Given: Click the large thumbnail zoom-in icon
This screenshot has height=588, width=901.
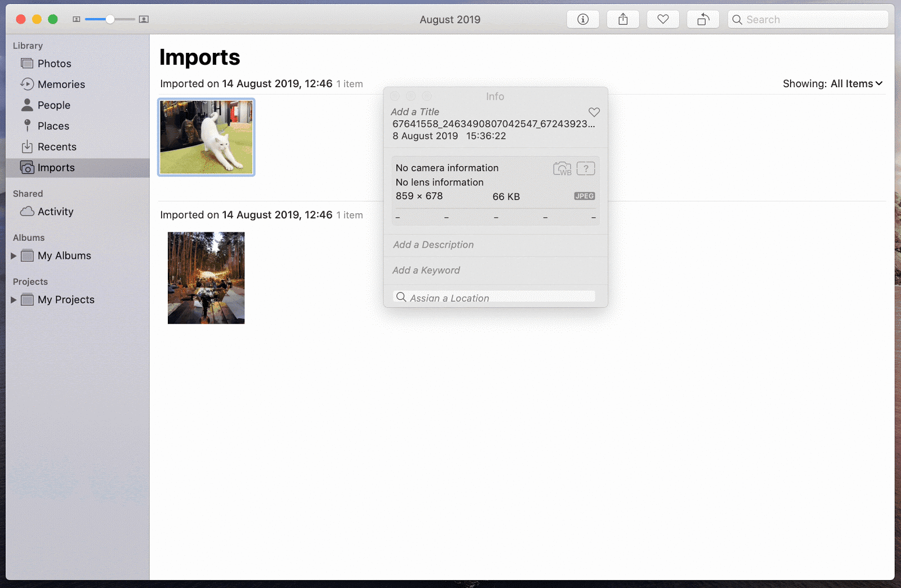Looking at the screenshot, I should coord(144,20).
